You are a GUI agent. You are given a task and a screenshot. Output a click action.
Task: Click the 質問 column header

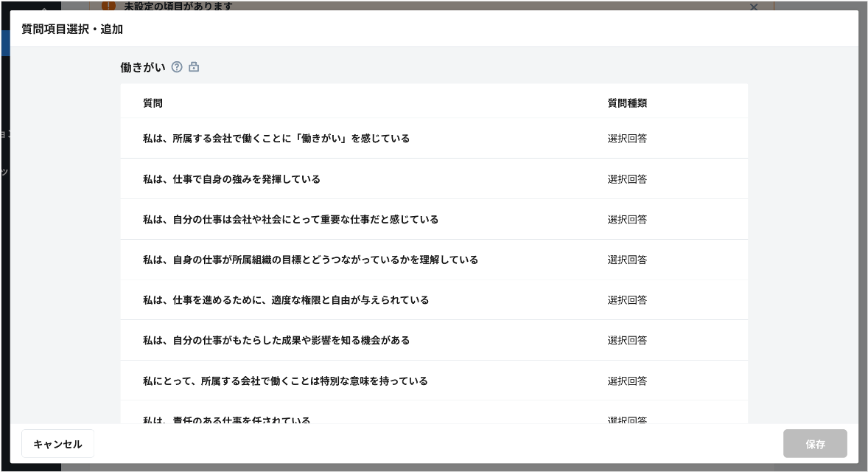pyautogui.click(x=153, y=103)
